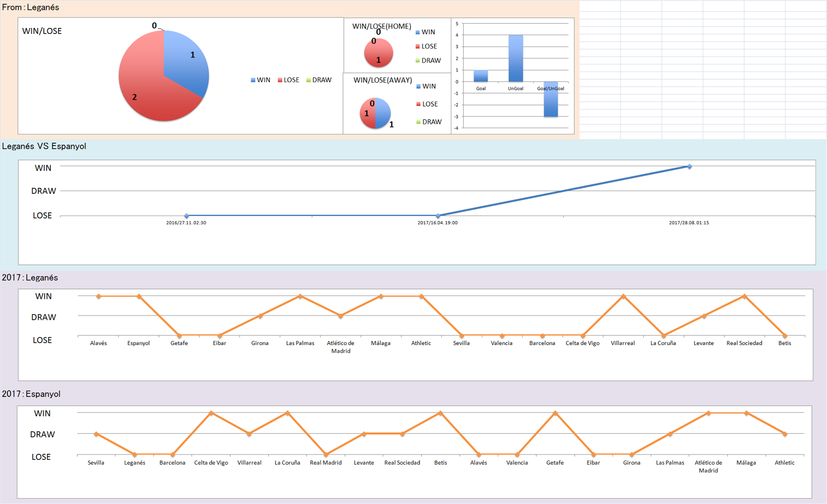Select the red pie in the WIN/LOSE(HOME) chart
827x504 pixels.
[378, 53]
